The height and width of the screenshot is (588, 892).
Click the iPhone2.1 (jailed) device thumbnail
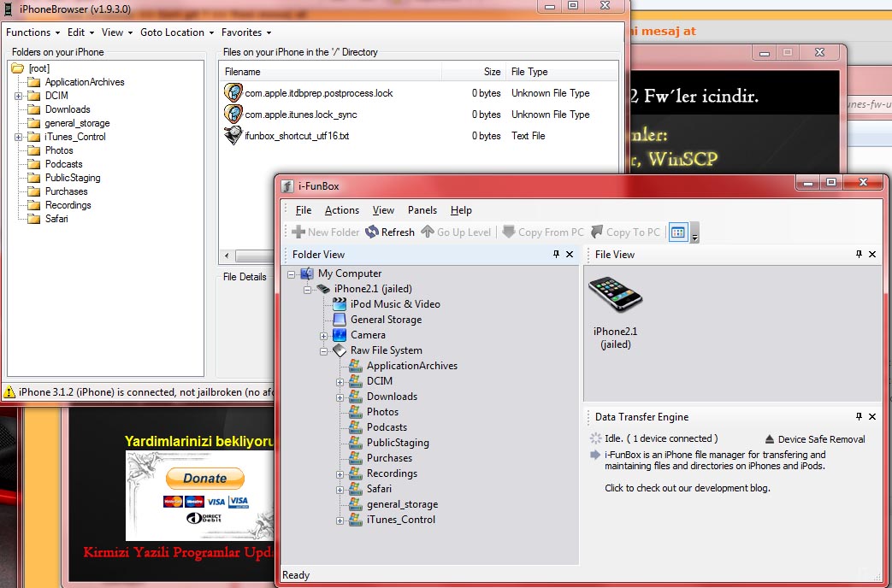click(x=615, y=295)
